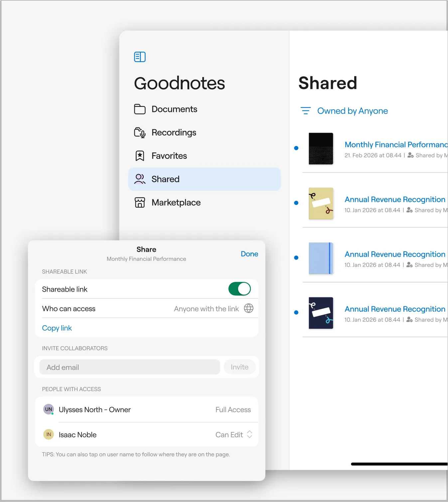
Task: Click the Copy link option
Action: point(57,328)
